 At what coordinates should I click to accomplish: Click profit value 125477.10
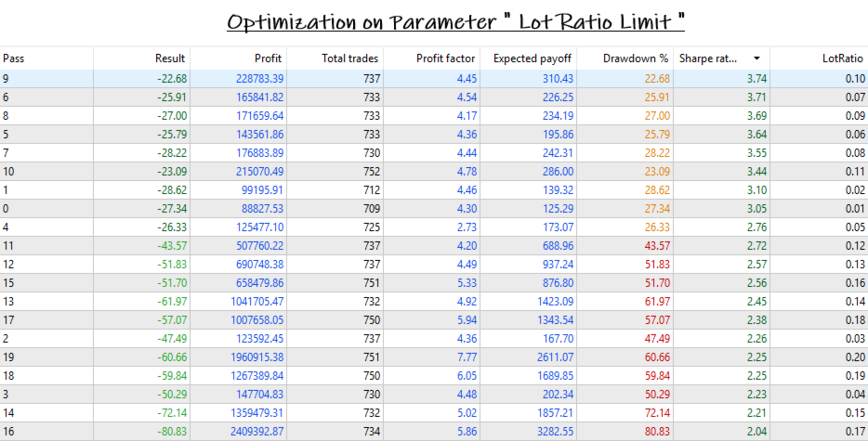[x=259, y=227]
